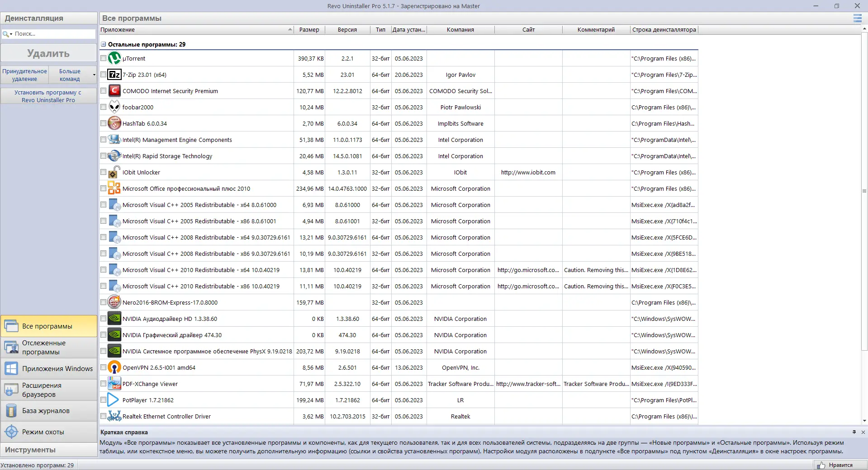The image size is (868, 470).
Task: Pin the Краткая справка panel
Action: (x=854, y=432)
